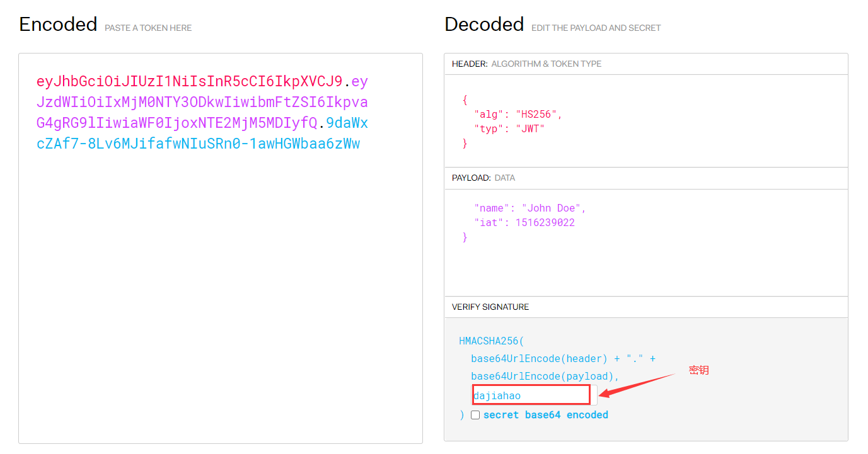Click the "iat": 1516239022 payload line
This screenshot has height=454, width=868.
524,222
